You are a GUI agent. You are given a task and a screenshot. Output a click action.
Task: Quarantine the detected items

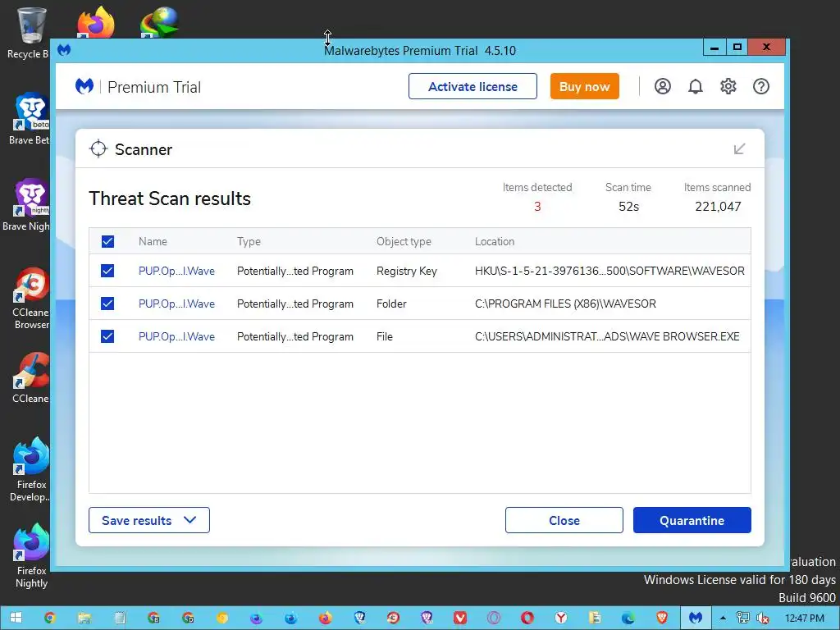692,520
